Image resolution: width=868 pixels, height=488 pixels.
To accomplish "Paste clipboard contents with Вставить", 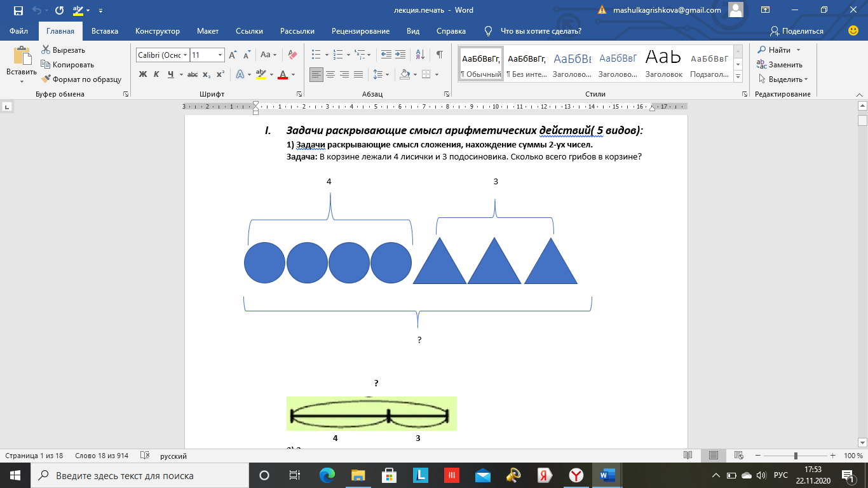I will pos(22,65).
